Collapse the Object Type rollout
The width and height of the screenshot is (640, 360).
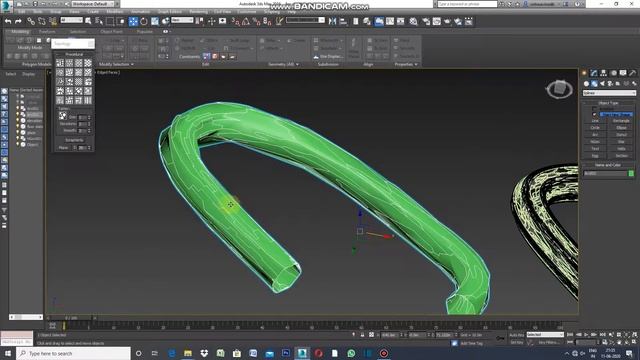tap(608, 103)
